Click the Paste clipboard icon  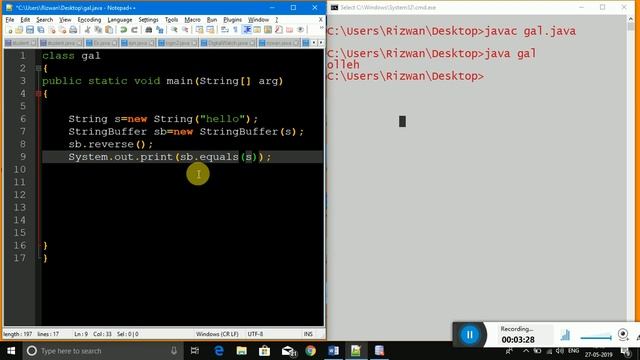(109, 30)
